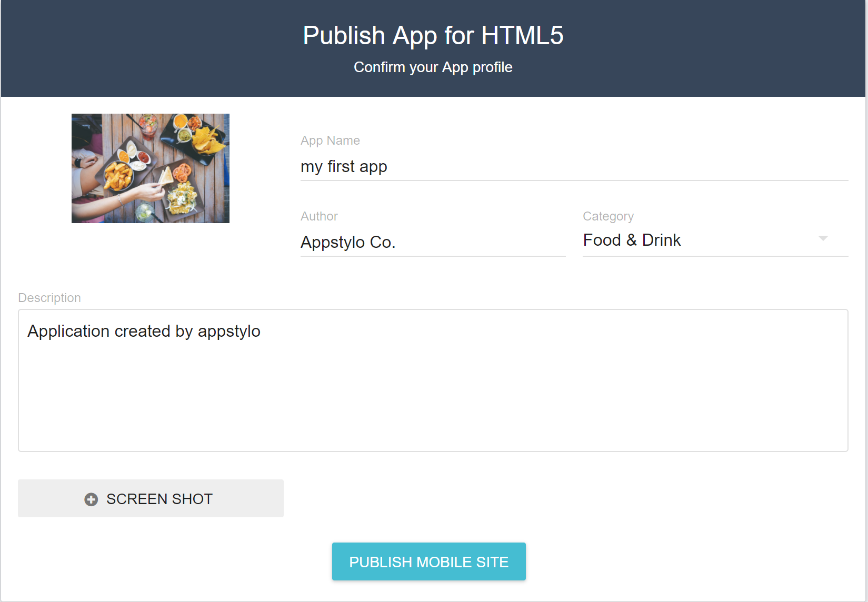This screenshot has height=602, width=868.
Task: Click the 'Author' label text
Action: click(319, 216)
